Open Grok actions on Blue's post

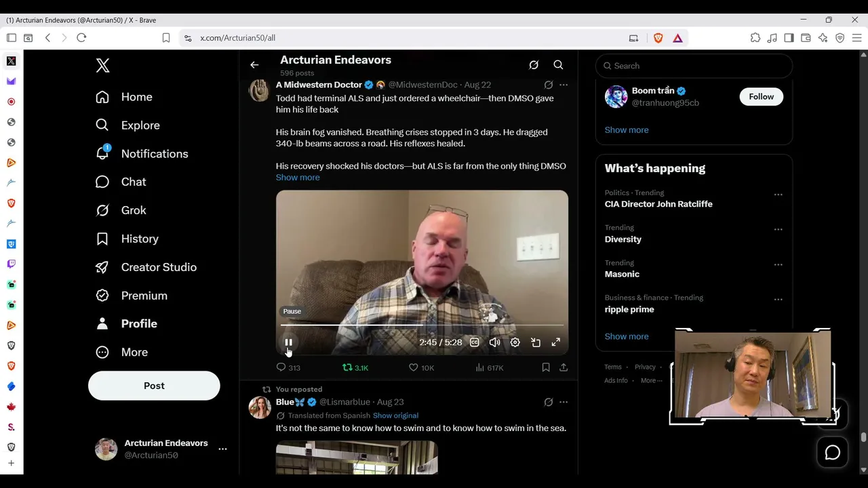[549, 402]
